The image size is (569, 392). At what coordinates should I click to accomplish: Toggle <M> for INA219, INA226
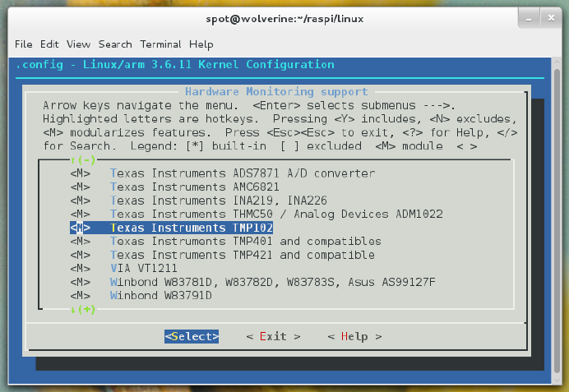tap(81, 201)
